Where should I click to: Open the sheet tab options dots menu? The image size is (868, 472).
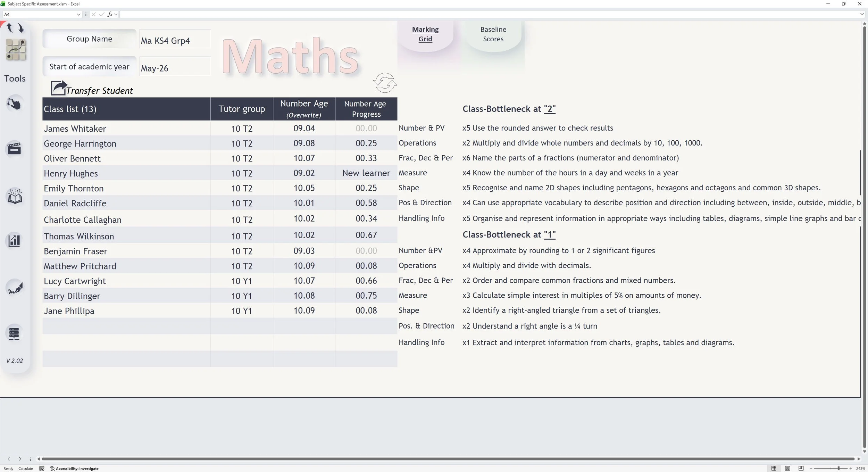(30, 459)
